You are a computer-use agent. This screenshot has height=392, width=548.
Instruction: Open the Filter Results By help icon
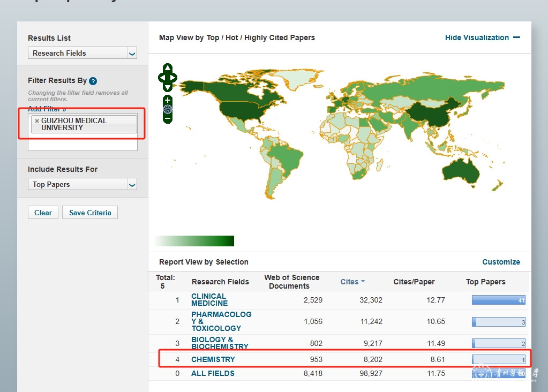[93, 81]
